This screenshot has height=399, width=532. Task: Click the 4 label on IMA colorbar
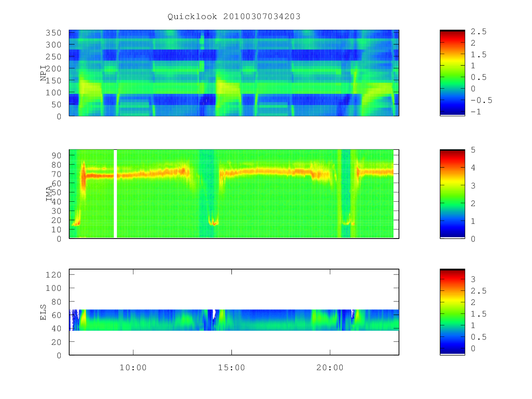(x=473, y=168)
